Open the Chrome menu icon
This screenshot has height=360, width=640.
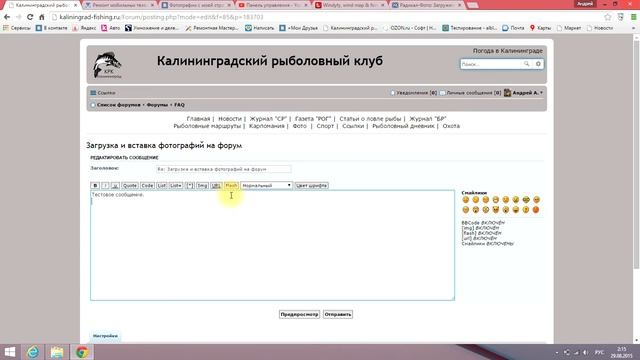pyautogui.click(x=633, y=17)
